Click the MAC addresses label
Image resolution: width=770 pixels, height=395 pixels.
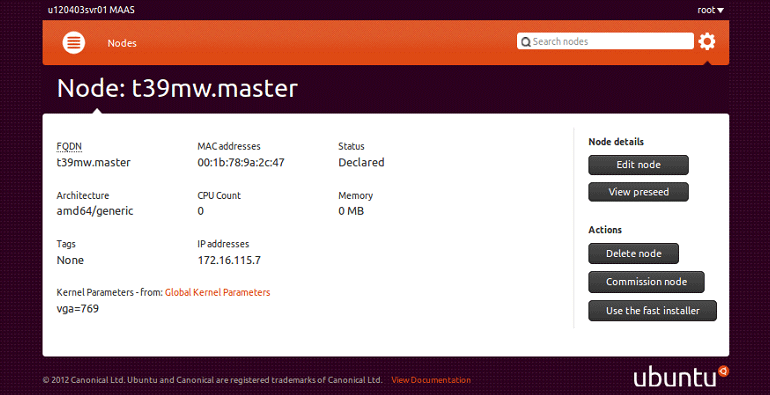coord(229,146)
